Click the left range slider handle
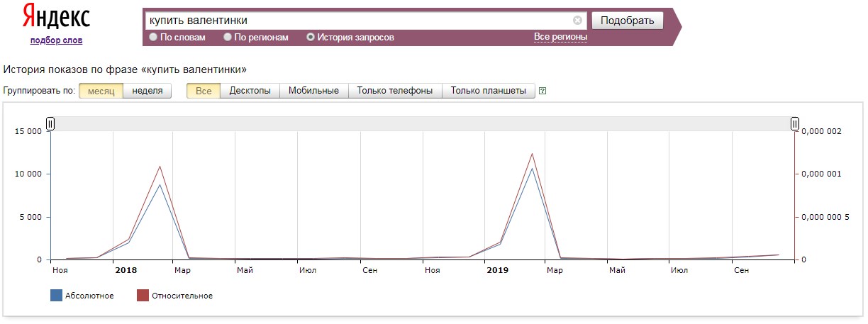868x324 pixels. 50,124
